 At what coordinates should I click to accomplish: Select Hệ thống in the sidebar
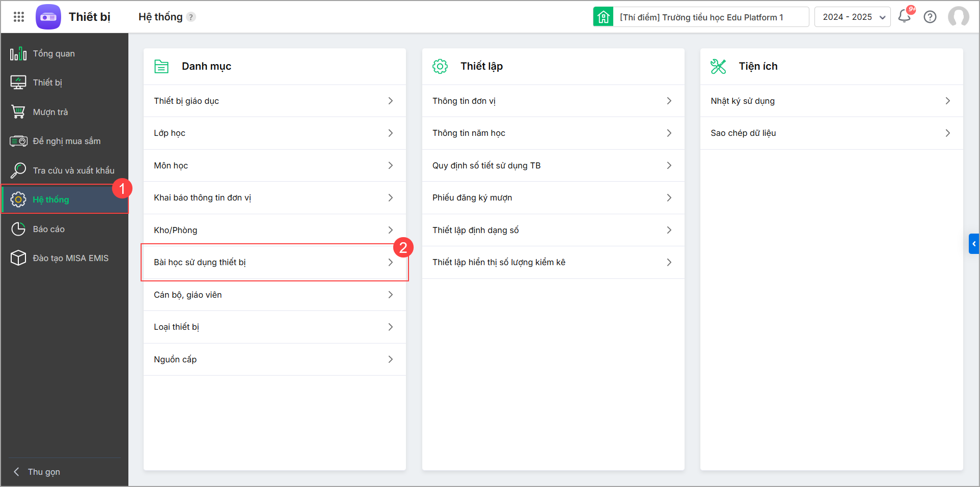pyautogui.click(x=51, y=199)
